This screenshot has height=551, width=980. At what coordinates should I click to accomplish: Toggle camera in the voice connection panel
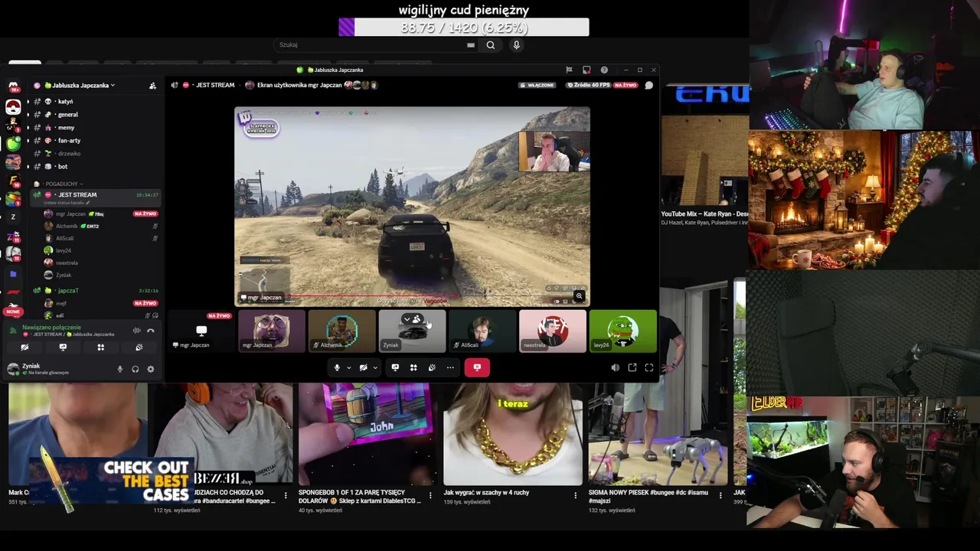[x=25, y=347]
